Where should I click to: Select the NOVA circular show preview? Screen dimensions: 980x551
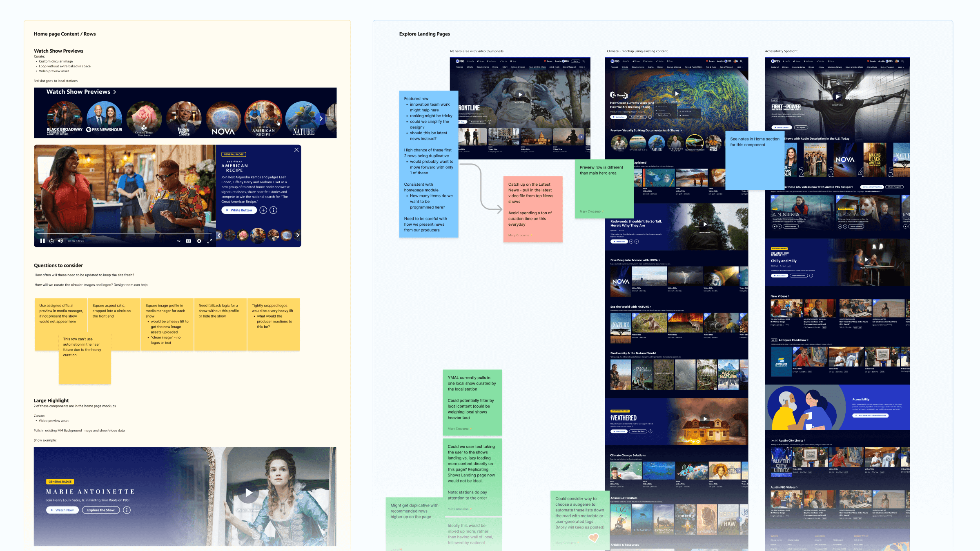tap(223, 119)
